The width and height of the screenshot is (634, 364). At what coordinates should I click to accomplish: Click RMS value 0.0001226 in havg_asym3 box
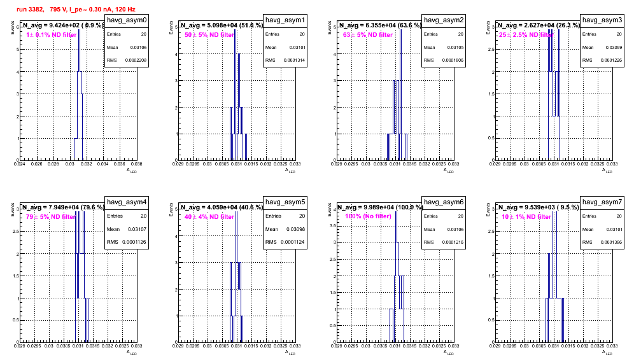pyautogui.click(x=611, y=60)
